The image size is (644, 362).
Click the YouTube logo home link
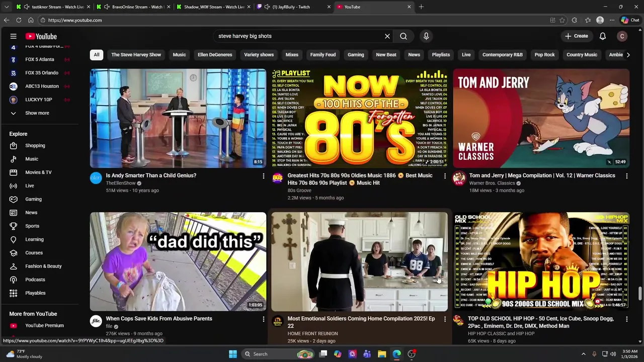pos(41,36)
